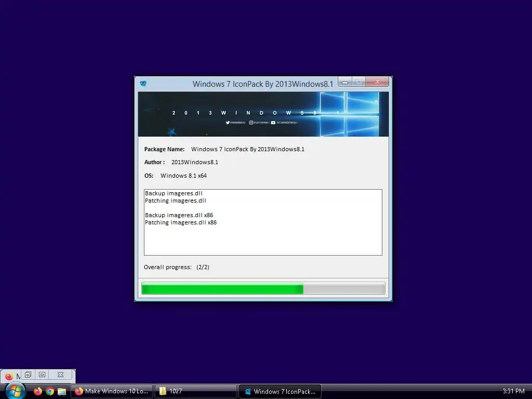The image size is (532, 399).
Task: Click 'Backup imageres.dll x86' log line
Action: pyautogui.click(x=179, y=215)
